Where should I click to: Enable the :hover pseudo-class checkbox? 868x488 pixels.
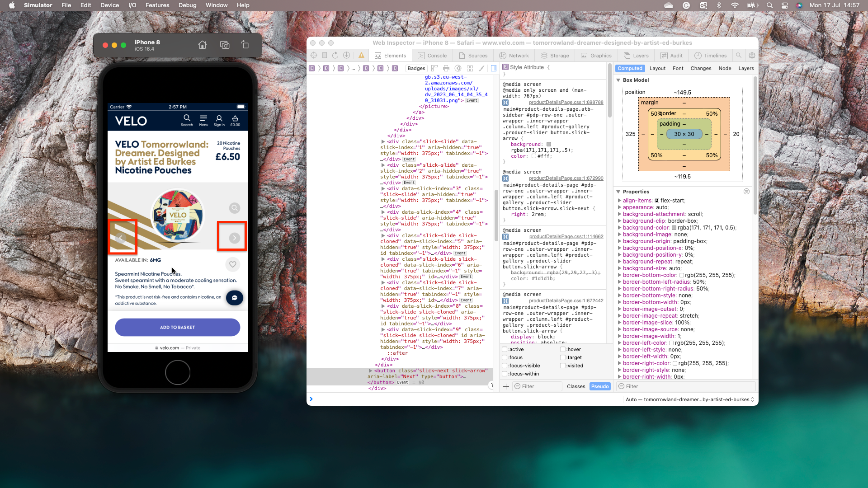coord(563,349)
